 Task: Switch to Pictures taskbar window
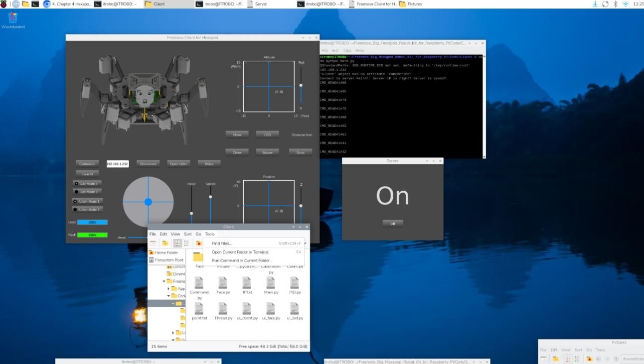(x=411, y=4)
